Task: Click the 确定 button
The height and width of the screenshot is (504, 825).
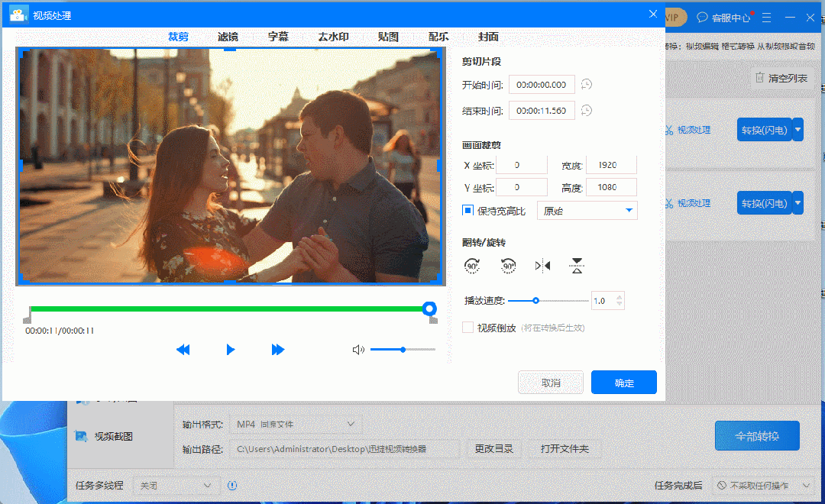Action: 624,383
